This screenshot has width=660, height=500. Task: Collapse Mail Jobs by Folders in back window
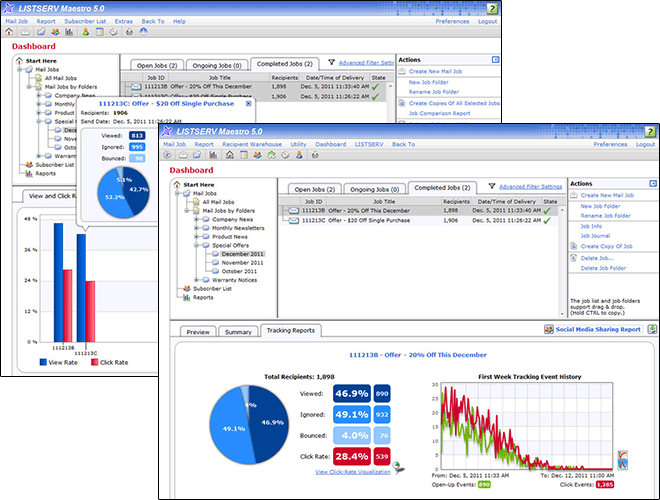(x=29, y=87)
